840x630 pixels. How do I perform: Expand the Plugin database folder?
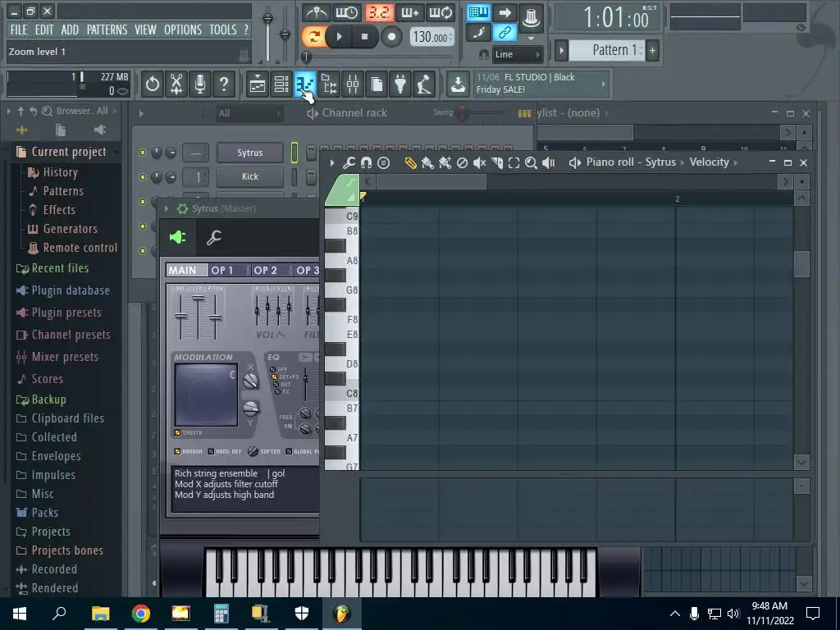[62, 290]
